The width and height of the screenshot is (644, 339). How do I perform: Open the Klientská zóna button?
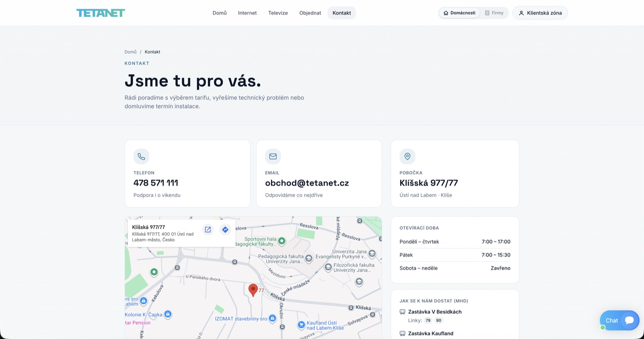540,13
